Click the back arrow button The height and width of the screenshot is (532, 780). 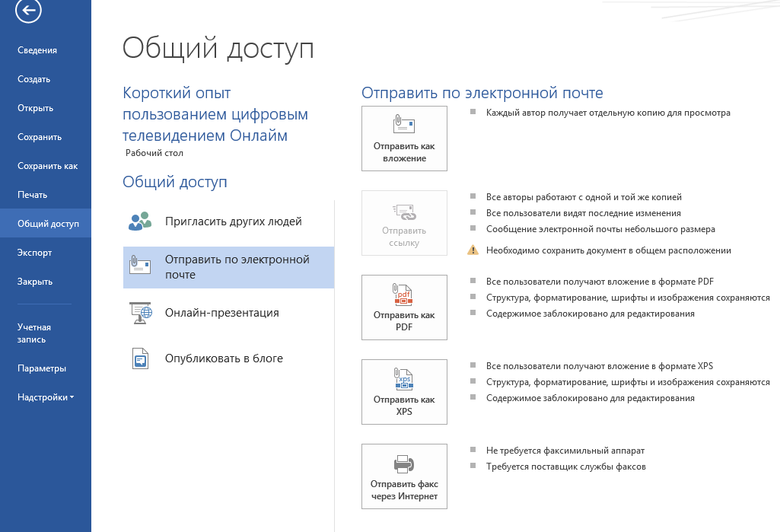pos(28,9)
